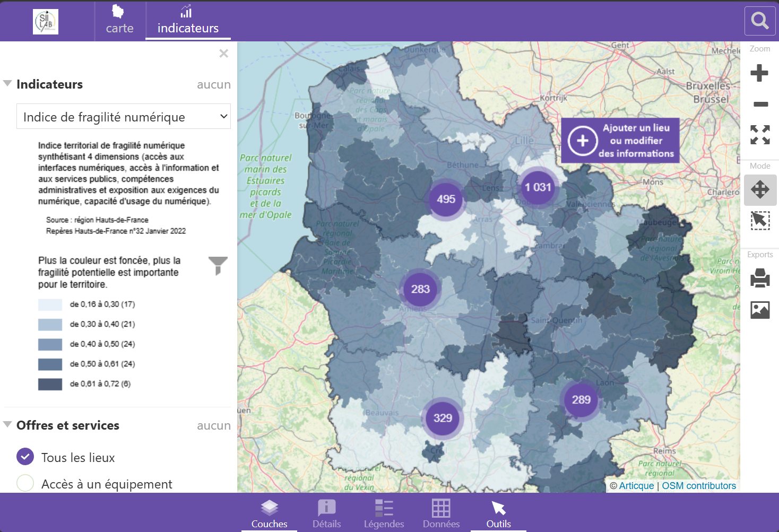Open the Articque attribution link
Image resolution: width=779 pixels, height=532 pixels.
click(x=636, y=486)
